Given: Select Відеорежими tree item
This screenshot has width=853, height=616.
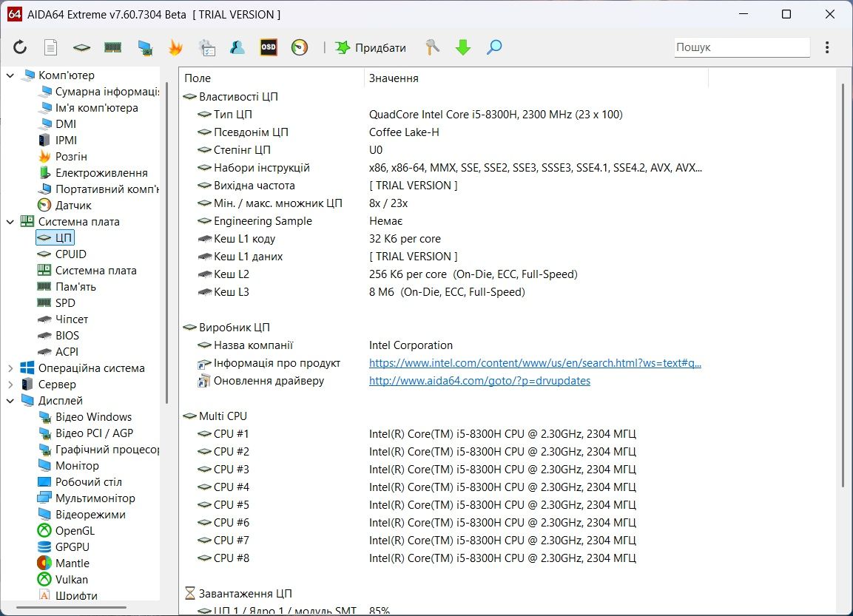Looking at the screenshot, I should click(81, 515).
